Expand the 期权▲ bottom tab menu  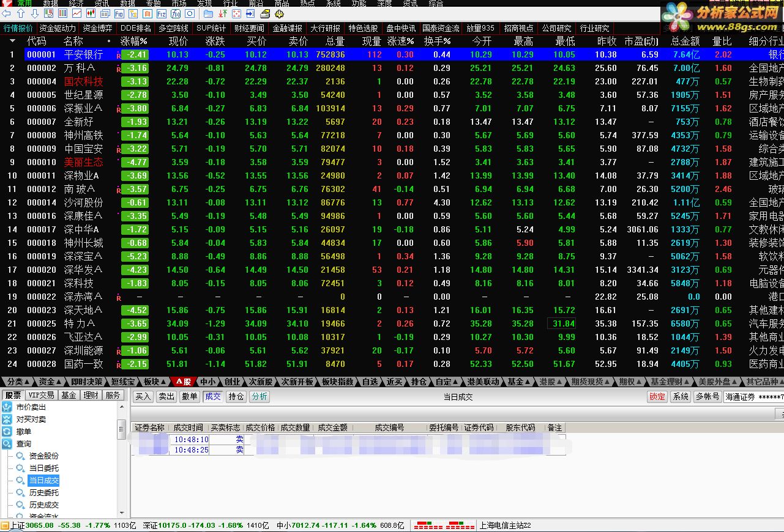point(630,382)
